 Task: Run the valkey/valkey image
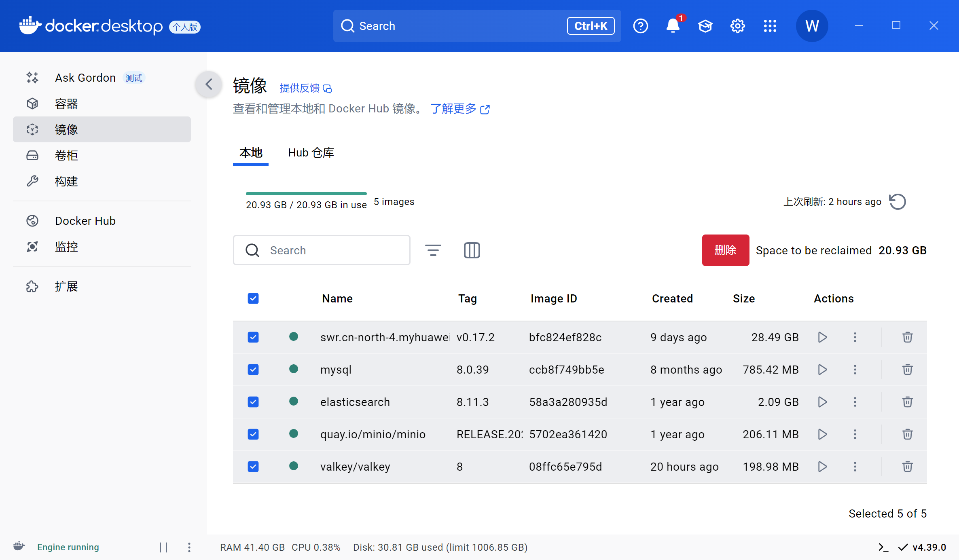(822, 467)
